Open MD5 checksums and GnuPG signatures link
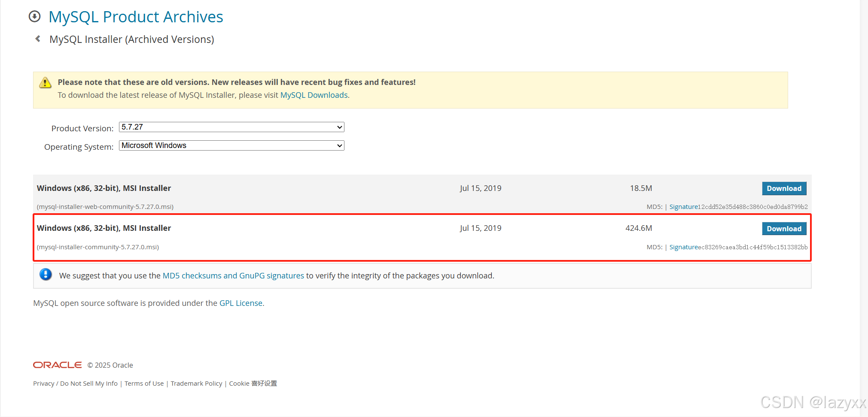Screen dimensions: 868x417 233,276
